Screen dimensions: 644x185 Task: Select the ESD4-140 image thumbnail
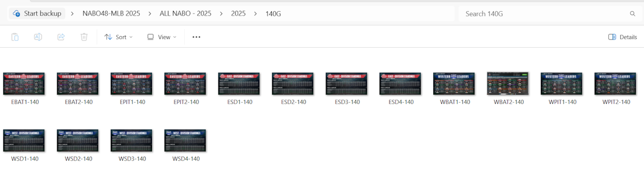[400, 83]
